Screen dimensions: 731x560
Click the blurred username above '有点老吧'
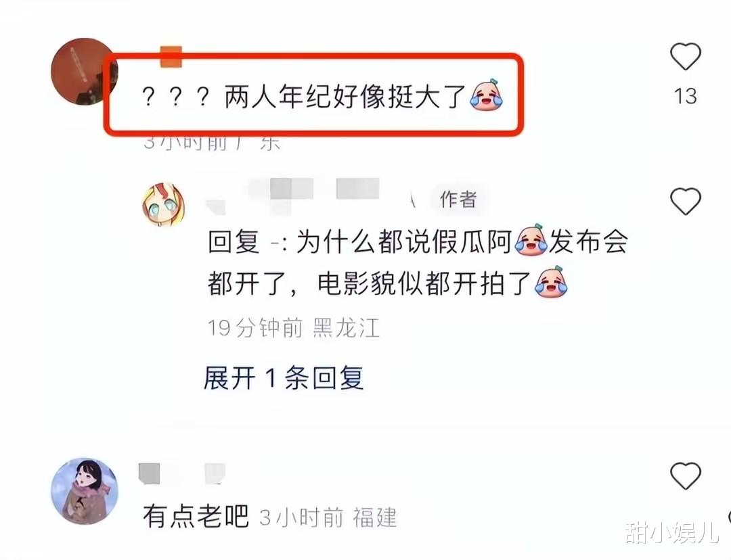[x=183, y=473]
